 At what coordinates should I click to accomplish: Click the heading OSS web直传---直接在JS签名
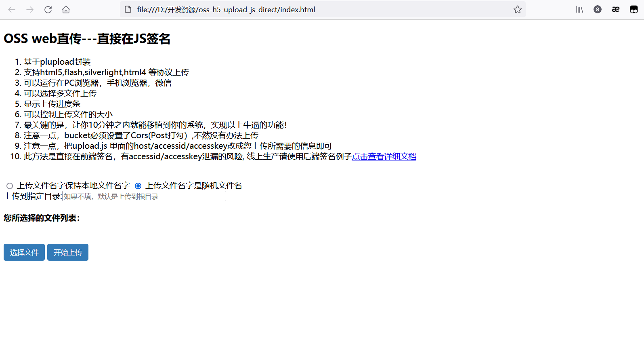(x=87, y=39)
